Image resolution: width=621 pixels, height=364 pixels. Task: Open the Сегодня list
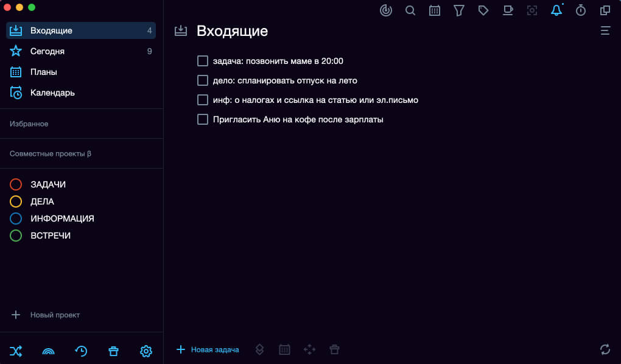click(81, 51)
